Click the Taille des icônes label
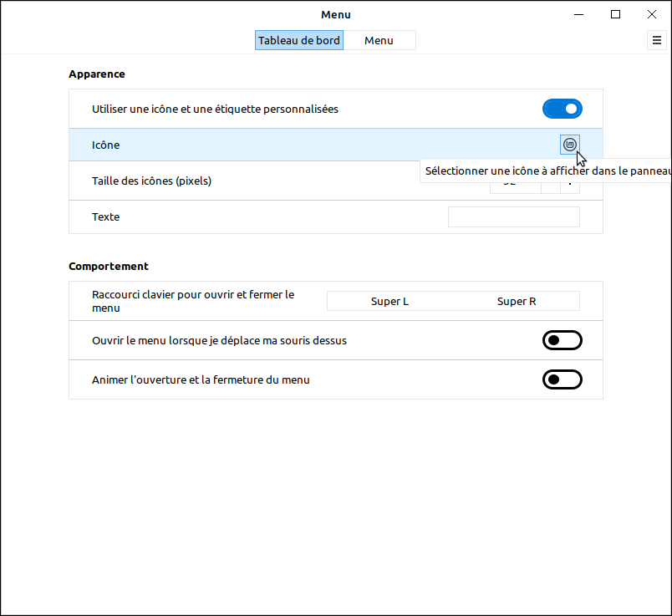This screenshot has height=616, width=672. 151,181
